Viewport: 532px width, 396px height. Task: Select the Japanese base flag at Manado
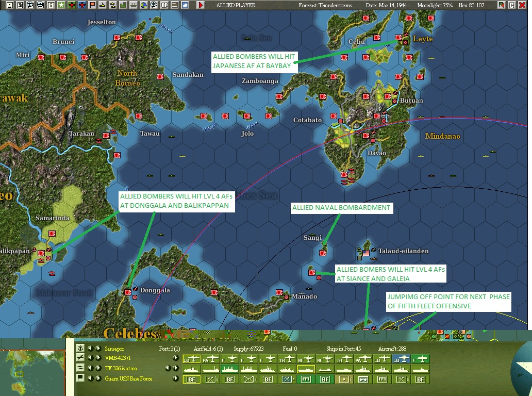tap(279, 292)
